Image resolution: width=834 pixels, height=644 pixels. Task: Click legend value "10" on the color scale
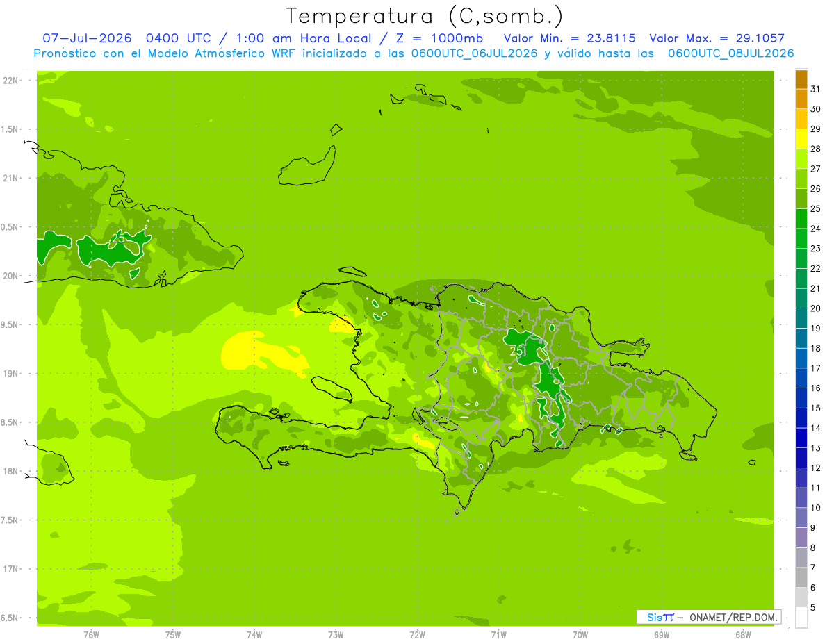[816, 508]
